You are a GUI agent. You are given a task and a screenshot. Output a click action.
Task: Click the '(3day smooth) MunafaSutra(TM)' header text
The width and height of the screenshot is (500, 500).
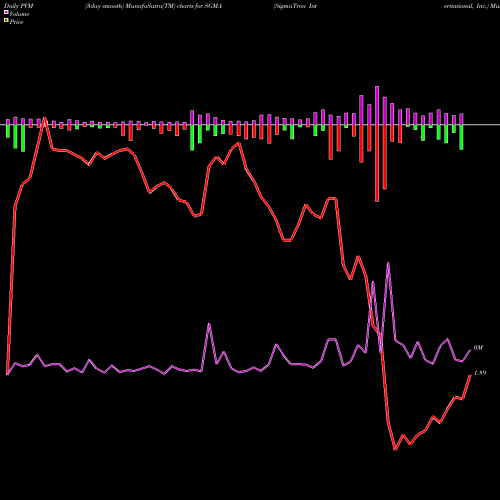(130, 6)
